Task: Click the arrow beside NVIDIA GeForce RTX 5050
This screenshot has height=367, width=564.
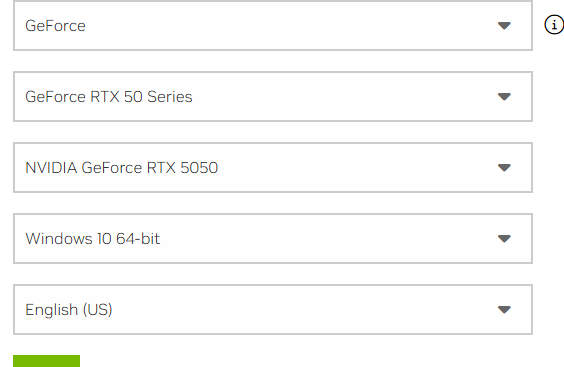Action: click(504, 167)
